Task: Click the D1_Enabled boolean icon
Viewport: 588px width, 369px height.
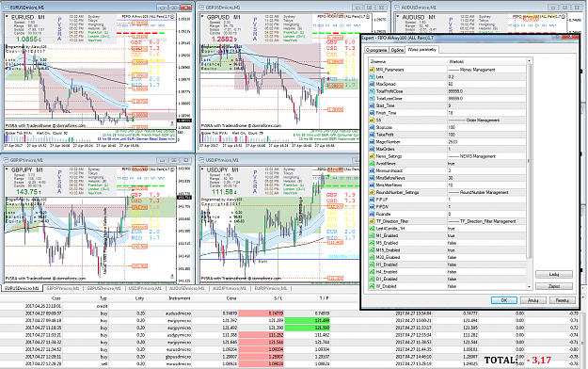Action: click(372, 279)
